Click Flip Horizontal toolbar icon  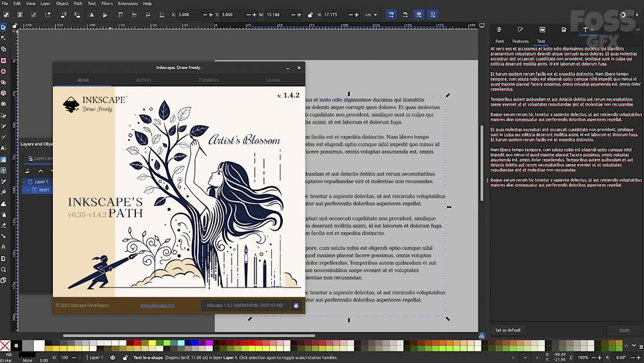91,15
